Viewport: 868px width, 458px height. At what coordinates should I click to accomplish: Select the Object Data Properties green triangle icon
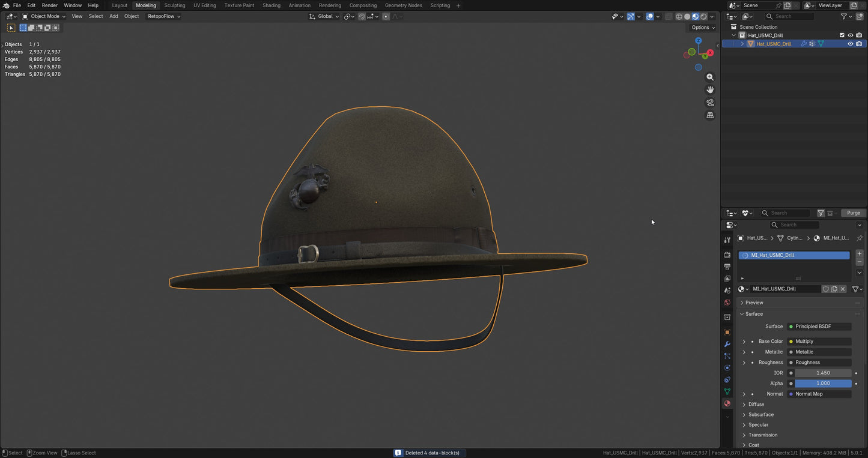click(x=727, y=391)
